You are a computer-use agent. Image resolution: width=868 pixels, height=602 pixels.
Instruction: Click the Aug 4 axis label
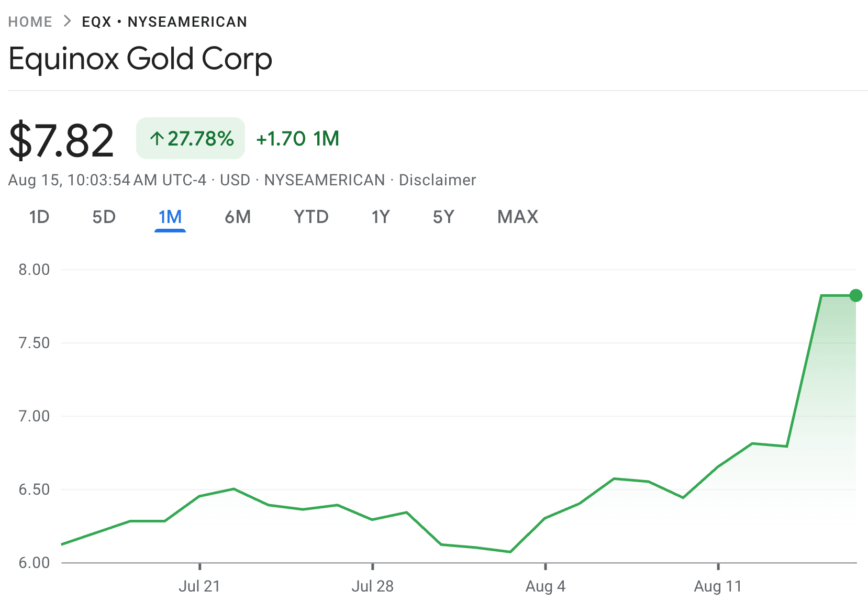pos(546,586)
